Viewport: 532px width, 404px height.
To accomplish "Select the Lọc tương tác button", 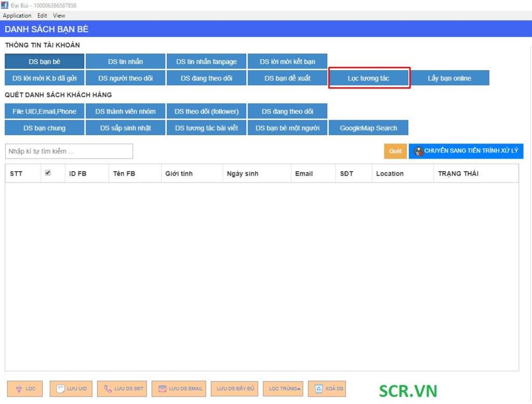I will (369, 78).
